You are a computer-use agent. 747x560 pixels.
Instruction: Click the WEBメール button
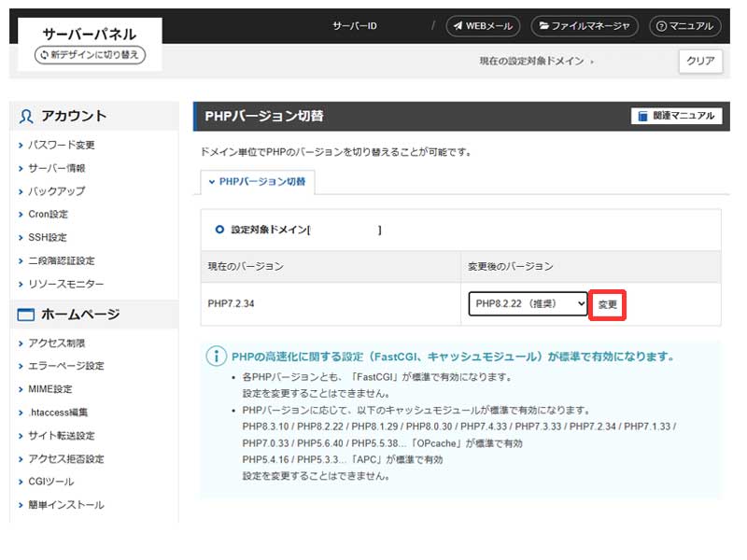483,26
